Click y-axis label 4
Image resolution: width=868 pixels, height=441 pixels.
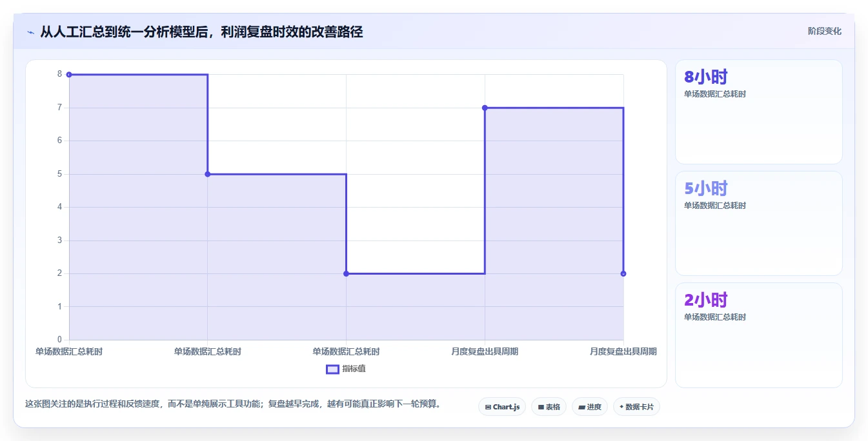click(59, 207)
